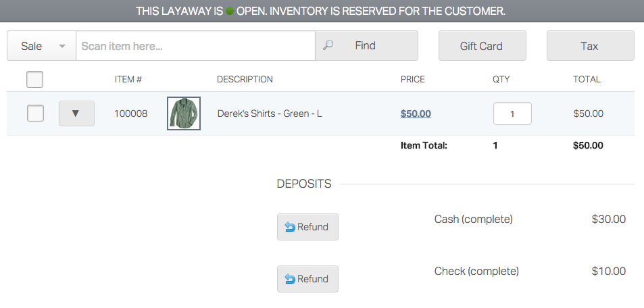Refund the $30.00 Cash deposit
Screen dimensions: 644x308
coord(307,227)
